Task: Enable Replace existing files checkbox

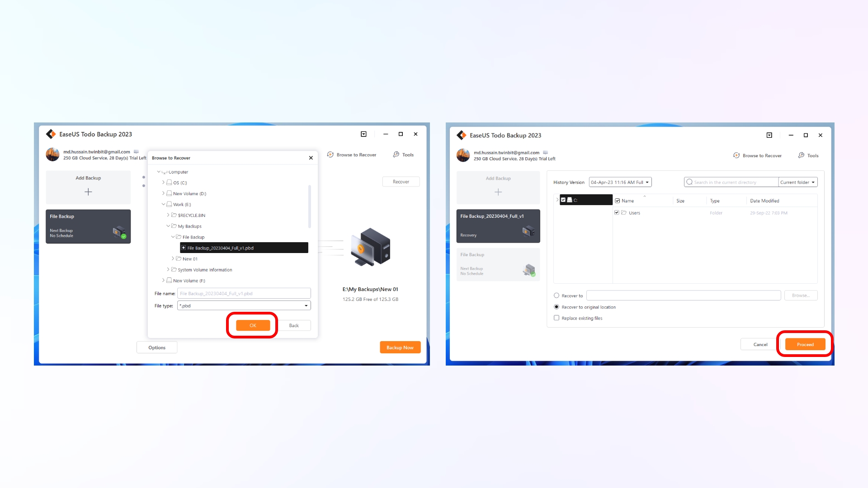Action: (x=557, y=318)
